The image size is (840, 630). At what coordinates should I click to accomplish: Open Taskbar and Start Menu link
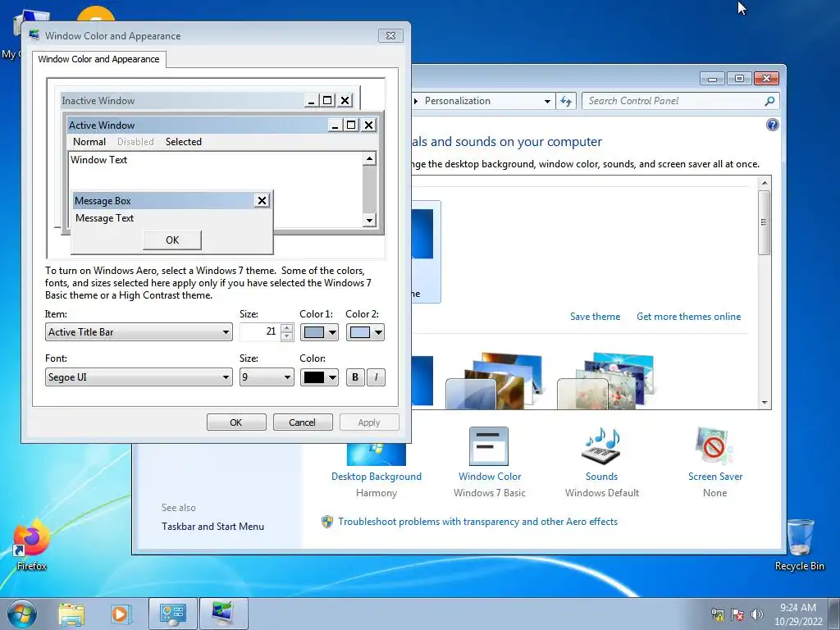tap(212, 527)
